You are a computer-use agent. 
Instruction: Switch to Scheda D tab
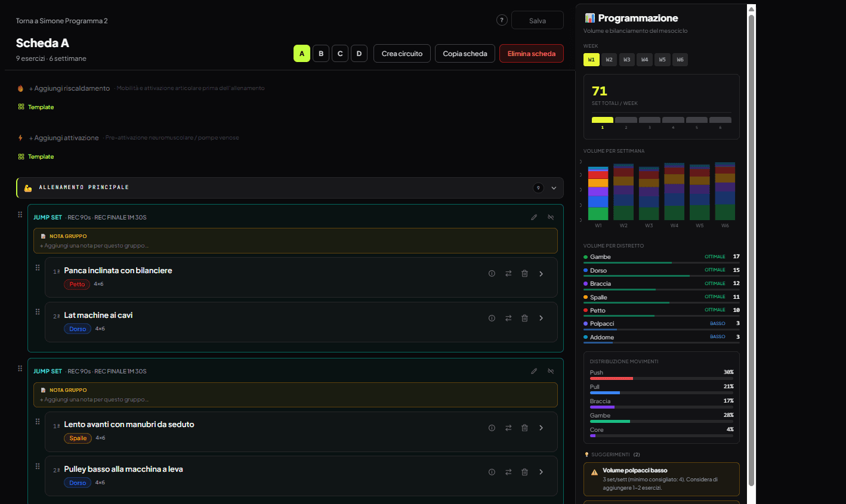(359, 54)
